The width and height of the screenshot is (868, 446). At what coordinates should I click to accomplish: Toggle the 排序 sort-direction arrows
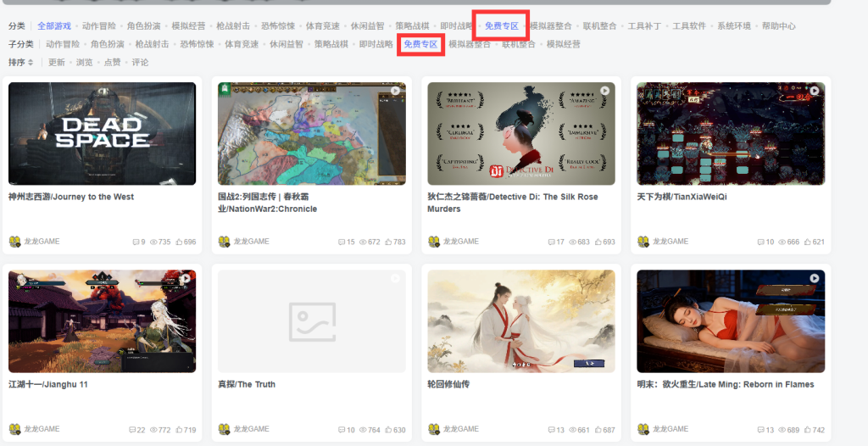pyautogui.click(x=31, y=63)
